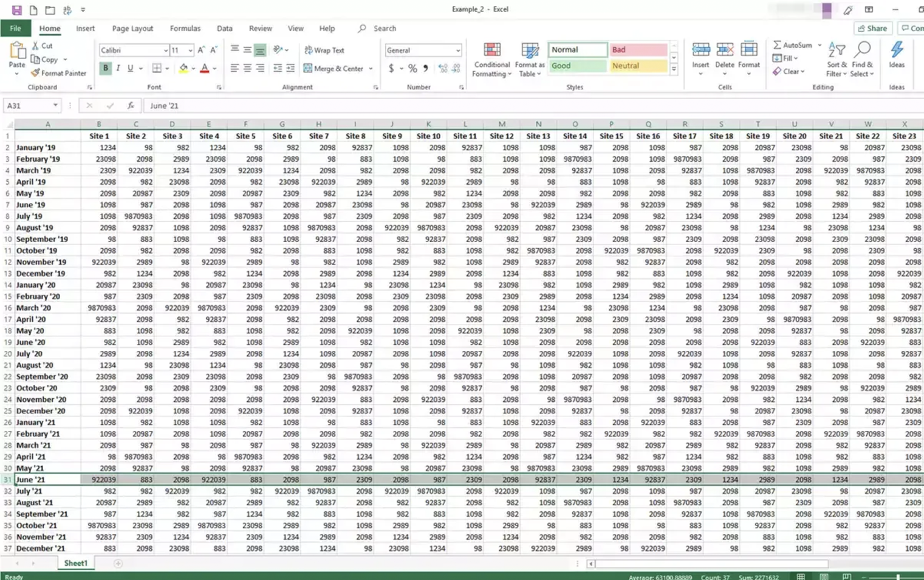
Task: Apply the Good cell style
Action: click(x=577, y=66)
